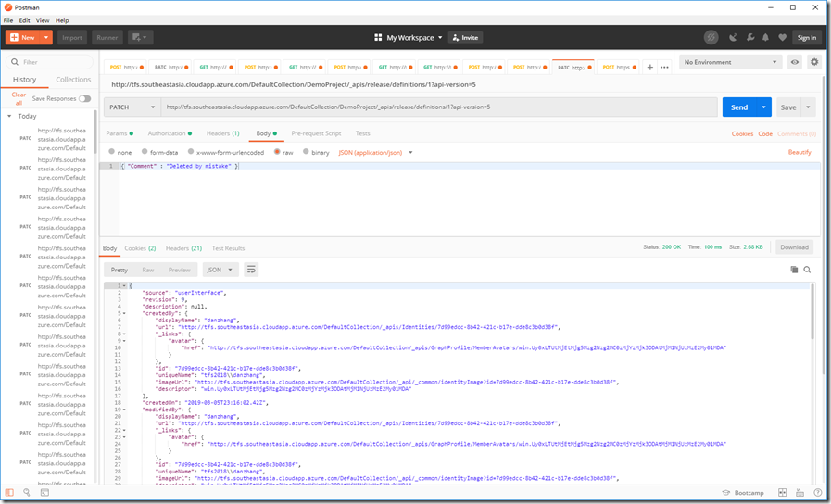Open Bootcamp in the status bar
This screenshot has height=504, width=831.
point(743,493)
